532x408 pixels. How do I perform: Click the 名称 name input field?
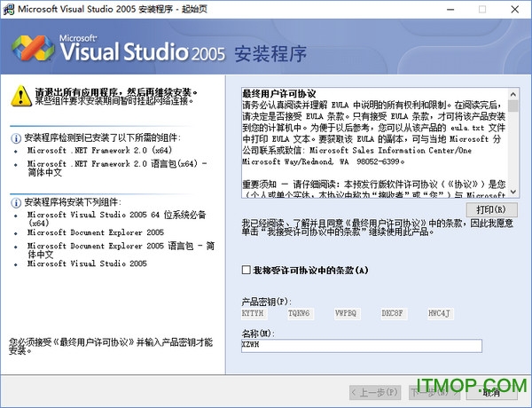click(x=361, y=346)
